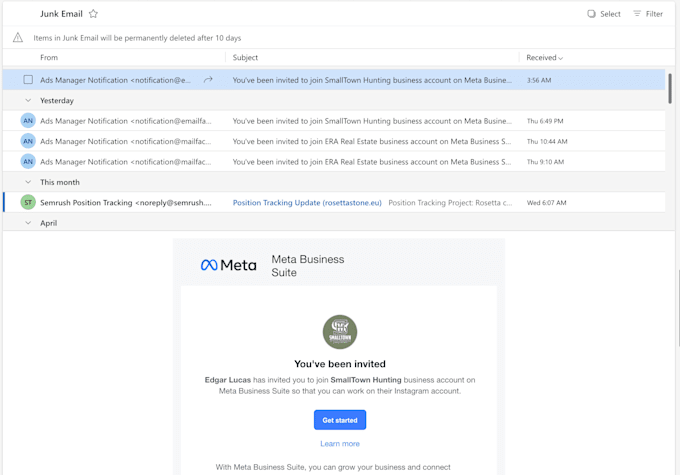Sort by the Received column header

[x=544, y=58]
